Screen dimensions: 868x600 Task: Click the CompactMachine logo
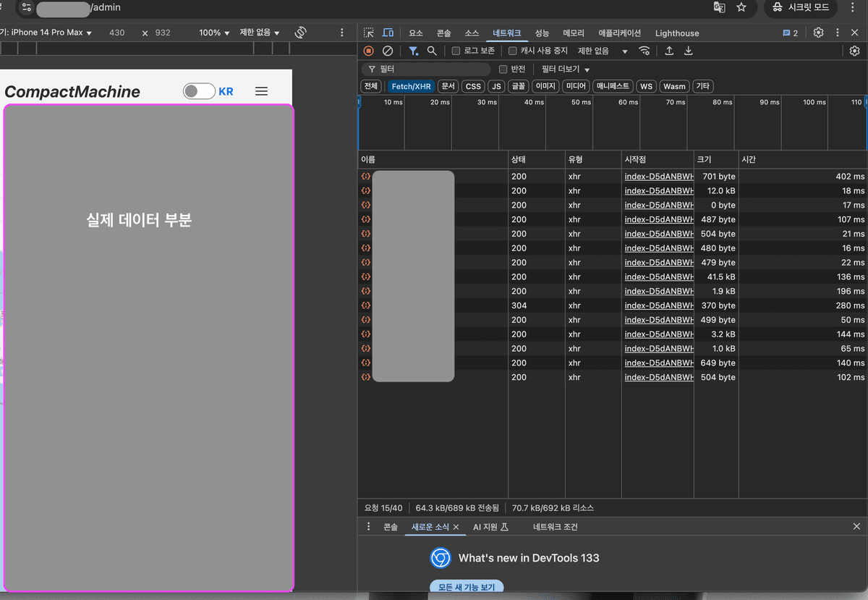[72, 91]
